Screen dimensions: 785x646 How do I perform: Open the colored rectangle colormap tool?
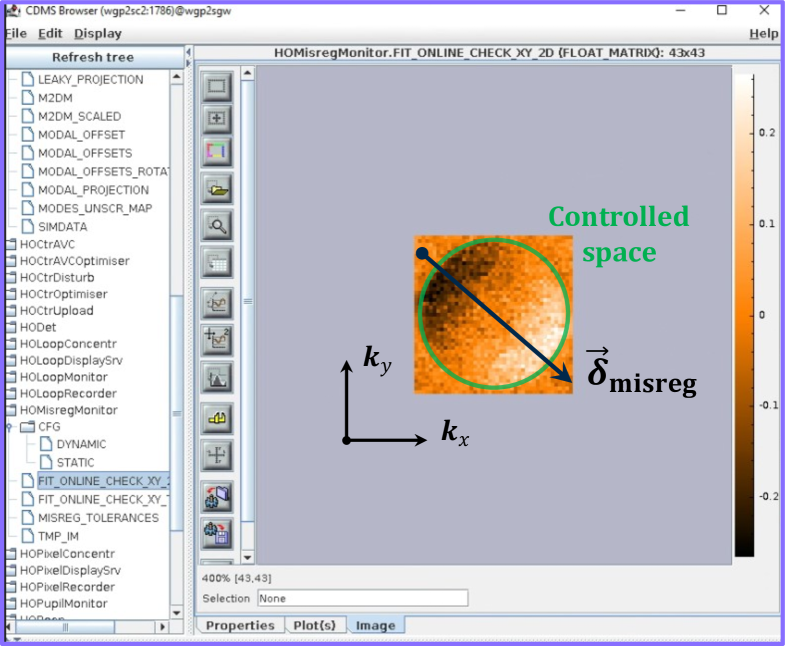217,151
